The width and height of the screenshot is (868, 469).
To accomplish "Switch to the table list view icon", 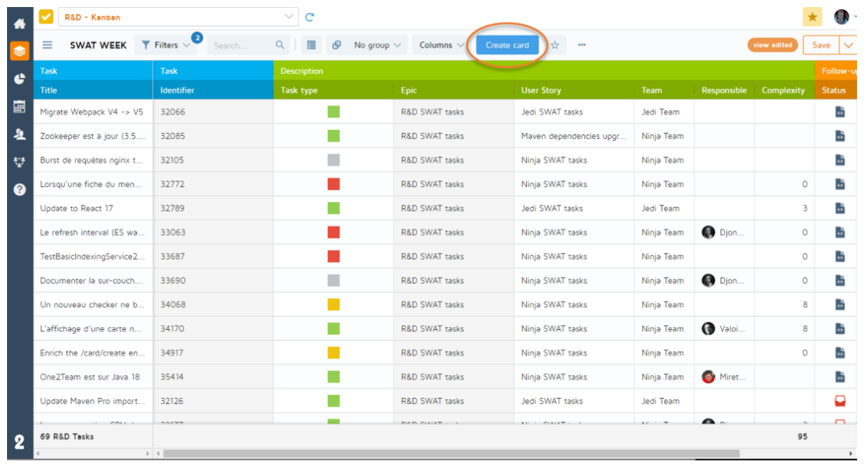I will point(311,45).
